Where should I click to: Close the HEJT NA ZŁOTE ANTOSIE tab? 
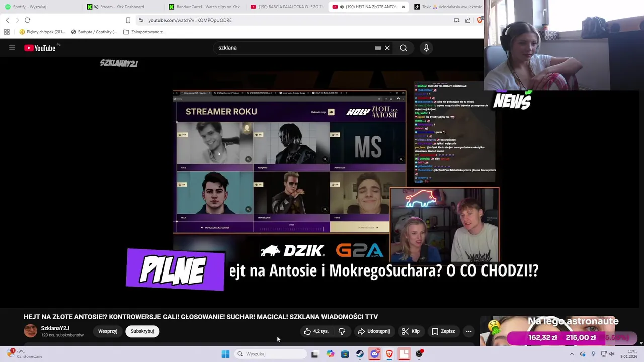click(403, 7)
